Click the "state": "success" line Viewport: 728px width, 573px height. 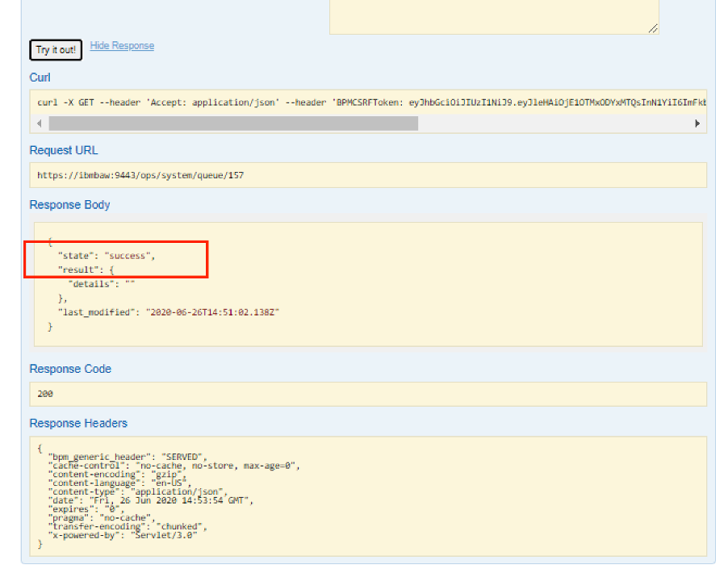(107, 255)
